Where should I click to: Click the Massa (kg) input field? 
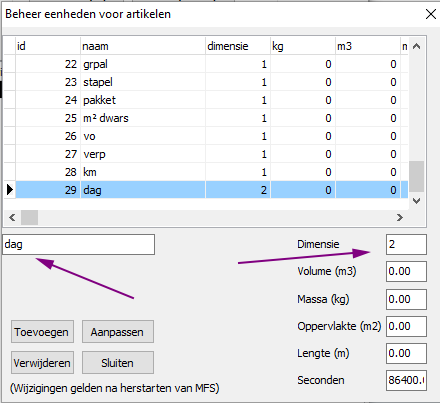tap(406, 299)
